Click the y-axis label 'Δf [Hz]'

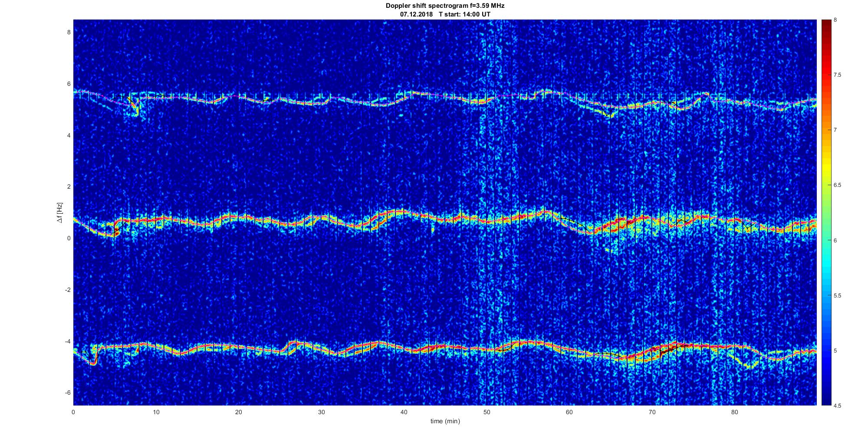click(60, 213)
